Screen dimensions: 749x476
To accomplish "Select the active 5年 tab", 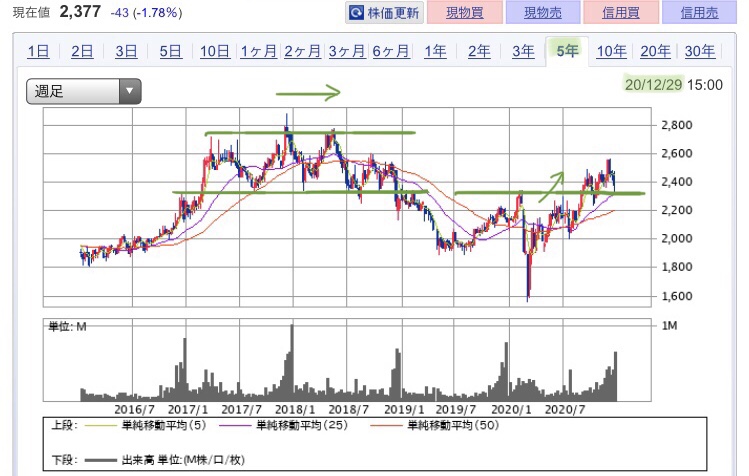I will 567,50.
